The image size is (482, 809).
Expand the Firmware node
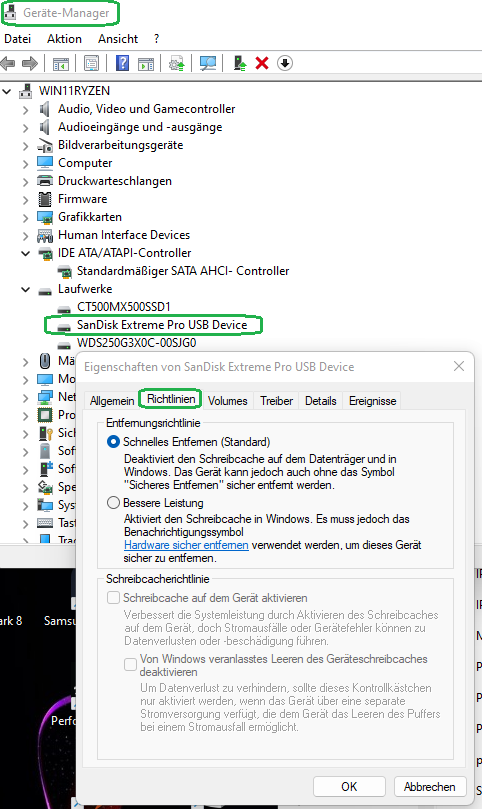(x=25, y=200)
